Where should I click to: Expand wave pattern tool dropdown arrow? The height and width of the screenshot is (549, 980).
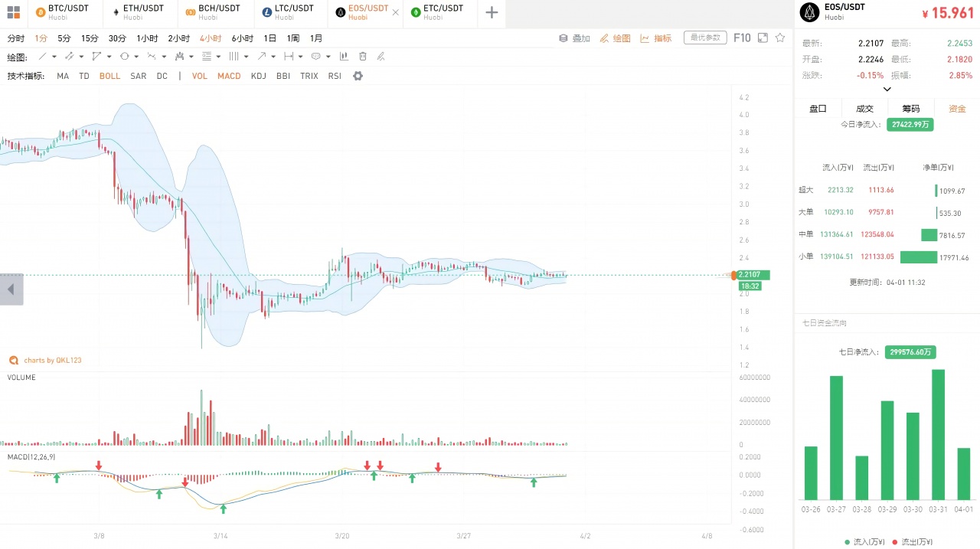tap(164, 57)
